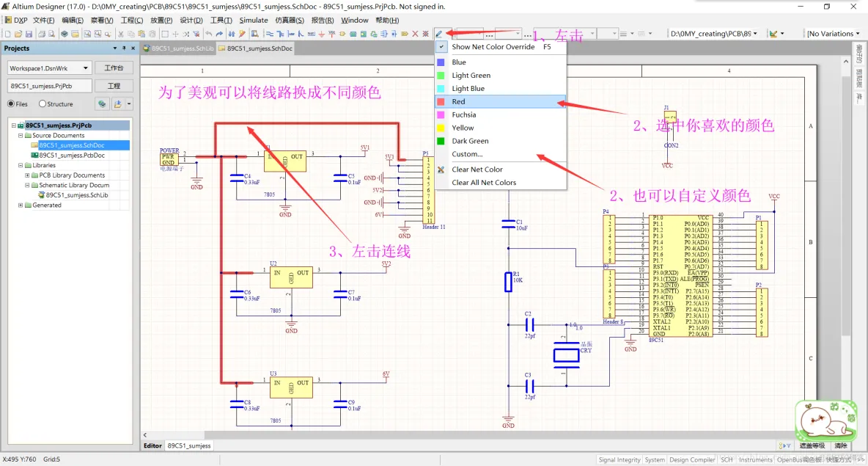Viewport: 868px width, 466px height.
Task: Click the Cut scissors icon
Action: point(121,34)
